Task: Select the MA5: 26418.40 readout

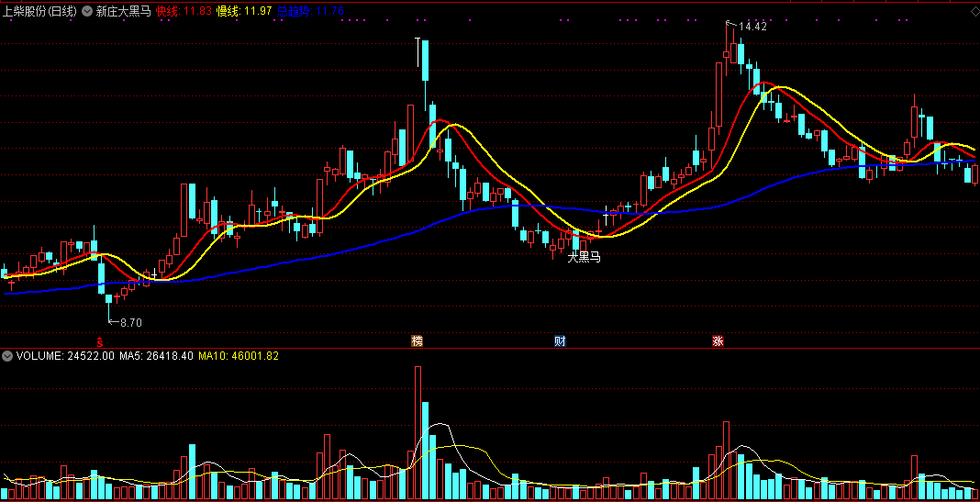Action: point(157,356)
